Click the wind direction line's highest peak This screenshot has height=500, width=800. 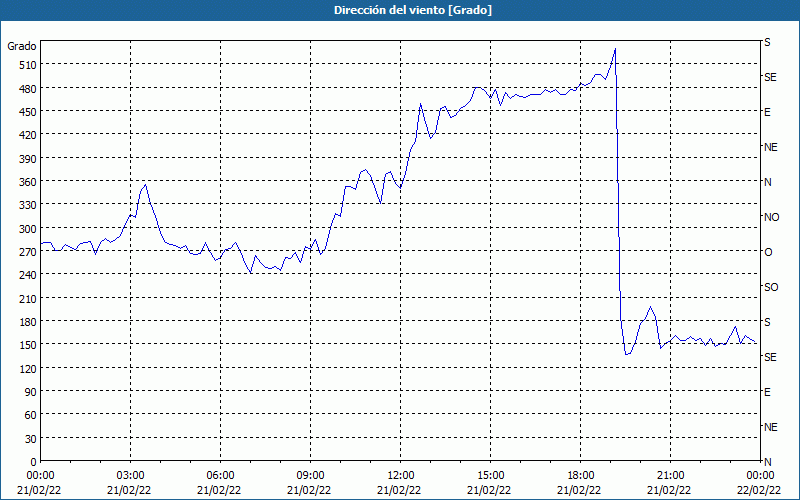(x=615, y=48)
